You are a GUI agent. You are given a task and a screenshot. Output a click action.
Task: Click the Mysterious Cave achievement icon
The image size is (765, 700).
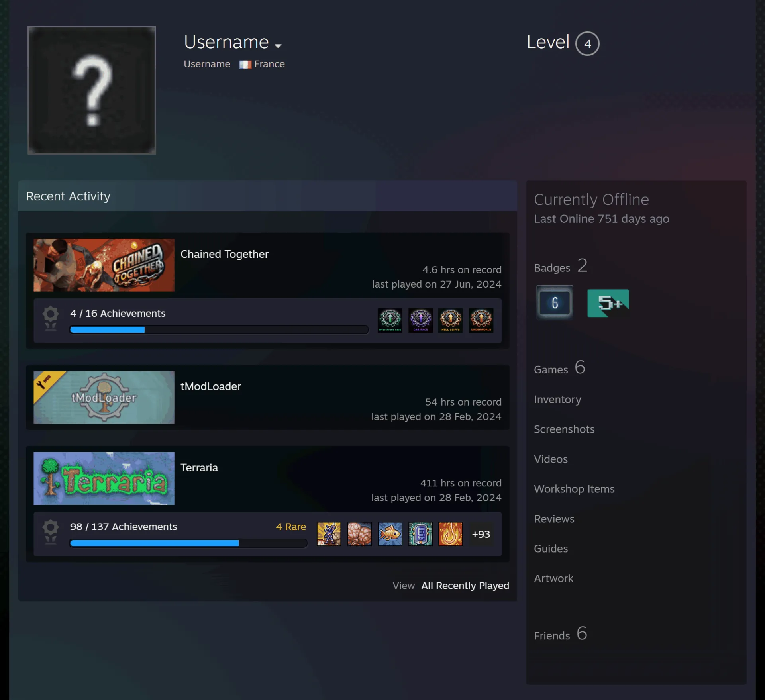(x=390, y=320)
